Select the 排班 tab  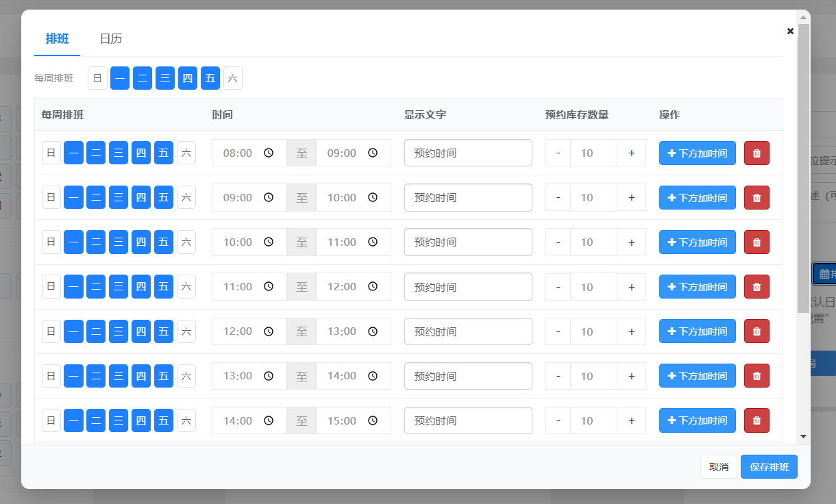58,39
